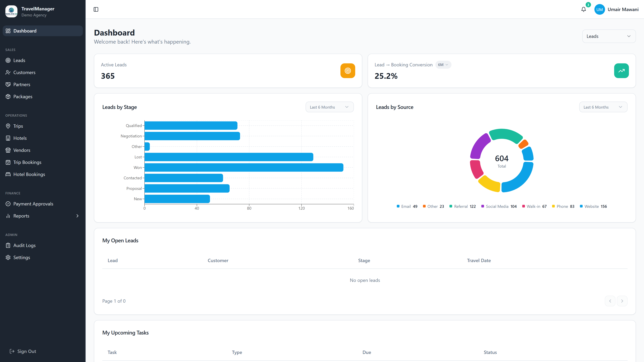This screenshot has width=644, height=362.
Task: Open the Settings menu item
Action: pyautogui.click(x=43, y=258)
